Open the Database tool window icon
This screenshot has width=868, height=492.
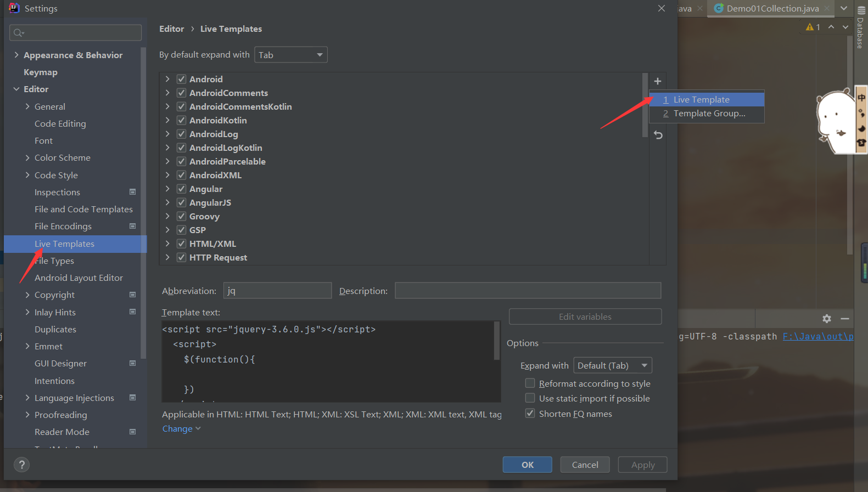pyautogui.click(x=861, y=10)
